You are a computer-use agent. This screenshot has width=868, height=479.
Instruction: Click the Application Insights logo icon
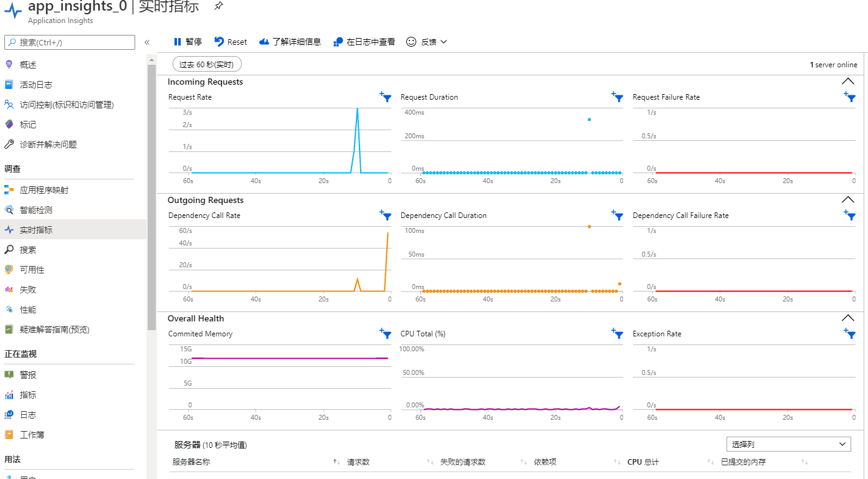click(x=12, y=12)
